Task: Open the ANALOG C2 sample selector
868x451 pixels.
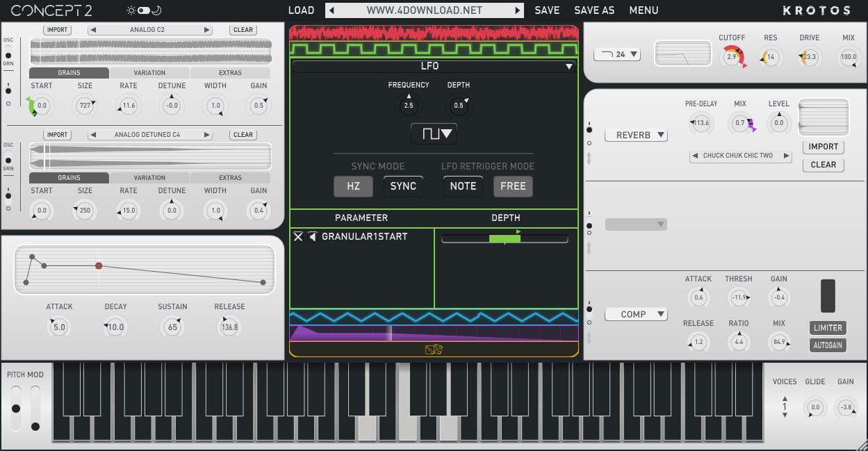Action: [150, 30]
